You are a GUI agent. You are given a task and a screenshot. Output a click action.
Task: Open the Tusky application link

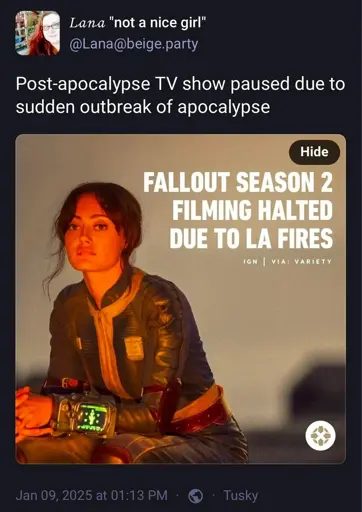[241, 495]
